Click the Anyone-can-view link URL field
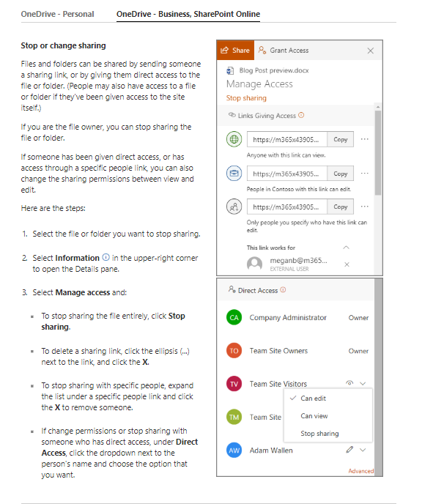 tap(286, 139)
